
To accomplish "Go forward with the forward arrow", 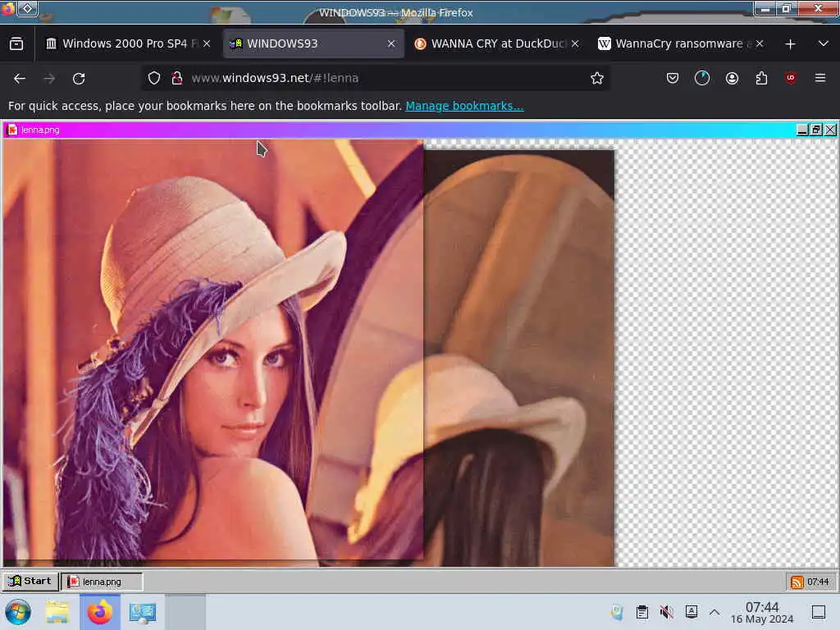I will pyautogui.click(x=49, y=78).
